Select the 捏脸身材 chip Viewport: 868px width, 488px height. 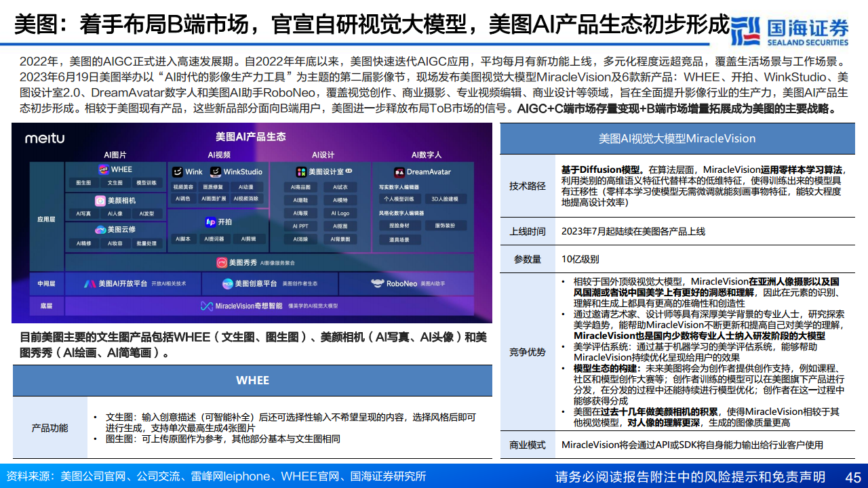coord(399,226)
